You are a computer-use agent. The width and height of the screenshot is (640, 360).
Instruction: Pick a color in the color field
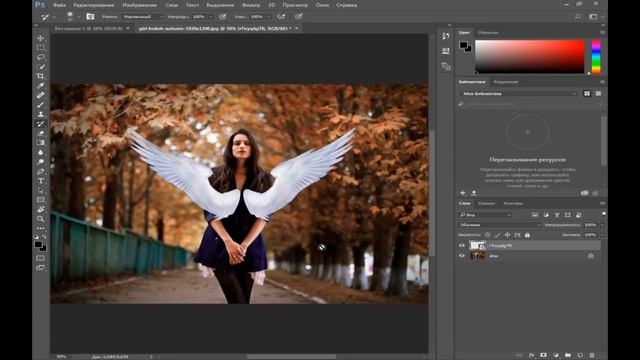click(x=530, y=57)
